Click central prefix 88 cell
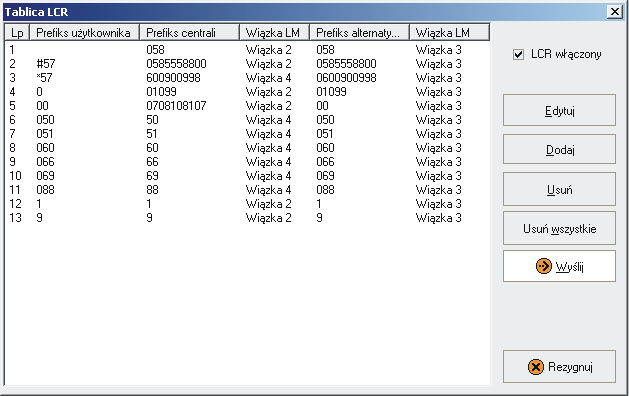Screen dimensions: 629x396 (152, 190)
